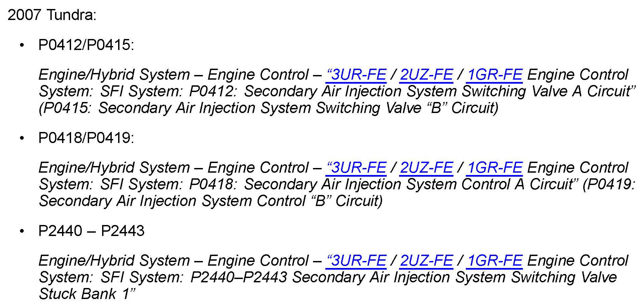Click the 2UZ-FE link under P2440 – P2443

click(x=426, y=261)
